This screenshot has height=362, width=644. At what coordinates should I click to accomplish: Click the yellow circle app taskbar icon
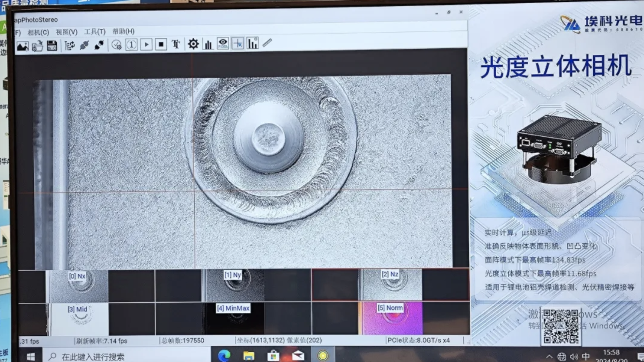(323, 356)
